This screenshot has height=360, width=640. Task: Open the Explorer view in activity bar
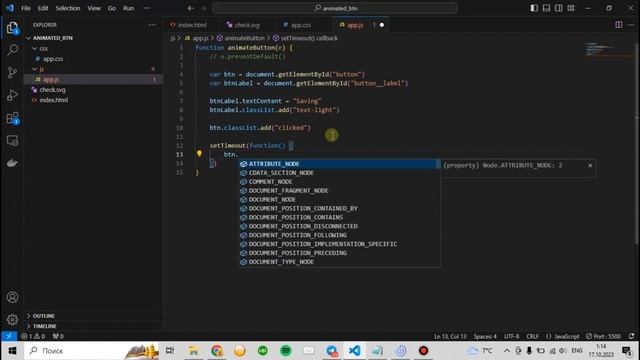(x=12, y=28)
